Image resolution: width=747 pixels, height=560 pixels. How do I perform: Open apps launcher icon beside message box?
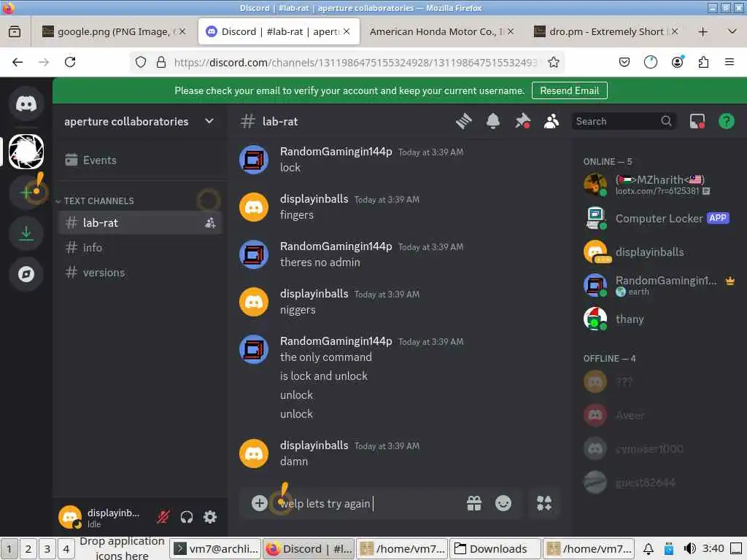click(544, 503)
